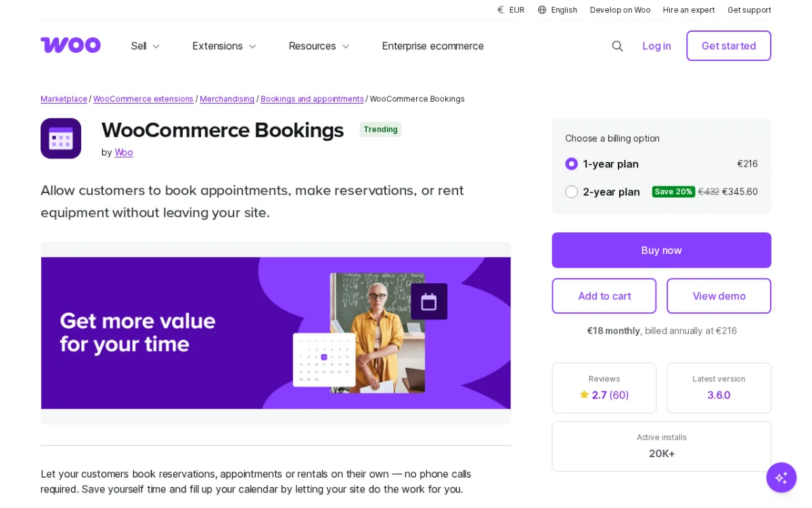The image size is (812, 508).
Task: Open the Woo author link
Action: tap(124, 152)
